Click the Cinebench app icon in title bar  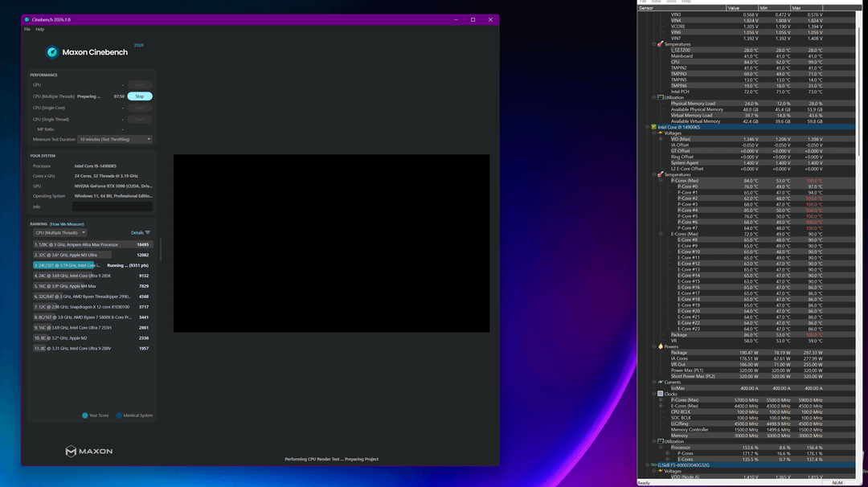(x=27, y=19)
